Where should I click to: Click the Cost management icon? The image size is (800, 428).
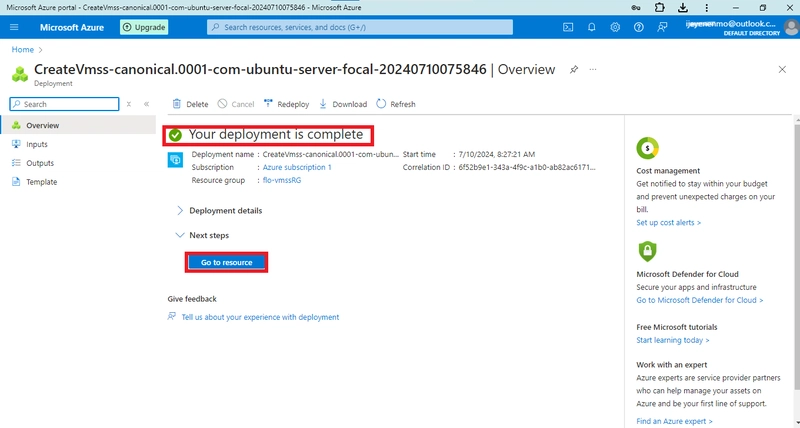pos(647,148)
